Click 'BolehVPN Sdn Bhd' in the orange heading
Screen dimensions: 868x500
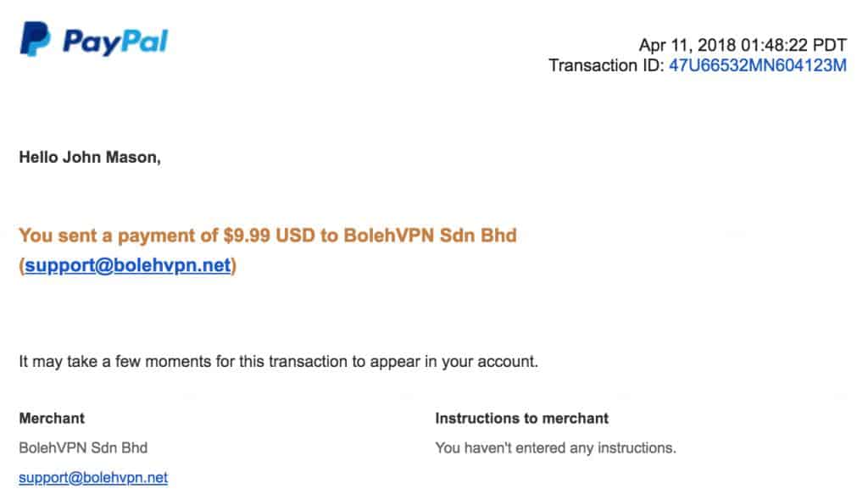430,236
